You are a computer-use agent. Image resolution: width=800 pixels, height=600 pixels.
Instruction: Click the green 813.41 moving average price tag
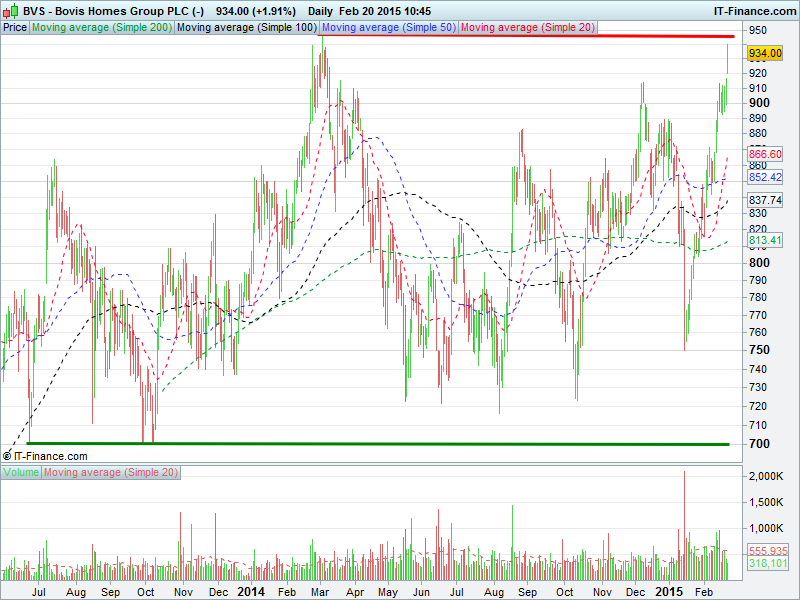pyautogui.click(x=764, y=240)
